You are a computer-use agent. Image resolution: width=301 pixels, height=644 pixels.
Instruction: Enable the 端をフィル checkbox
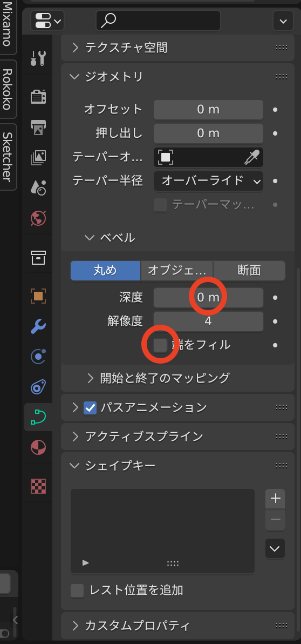tap(160, 345)
